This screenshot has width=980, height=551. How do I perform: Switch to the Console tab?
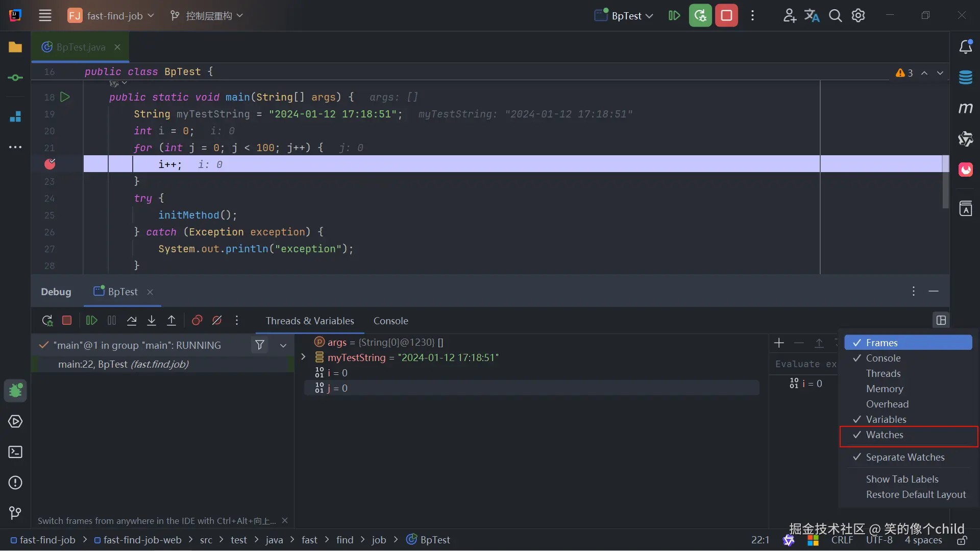tap(391, 321)
